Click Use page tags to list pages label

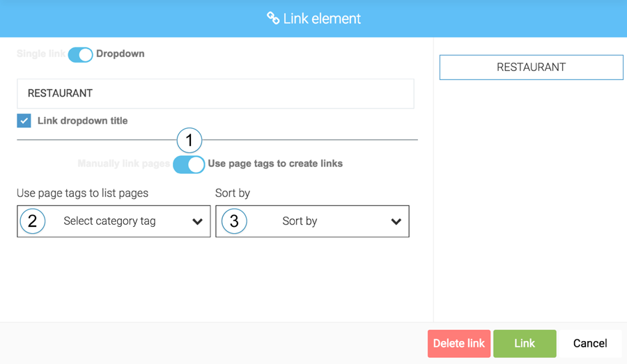tap(82, 193)
